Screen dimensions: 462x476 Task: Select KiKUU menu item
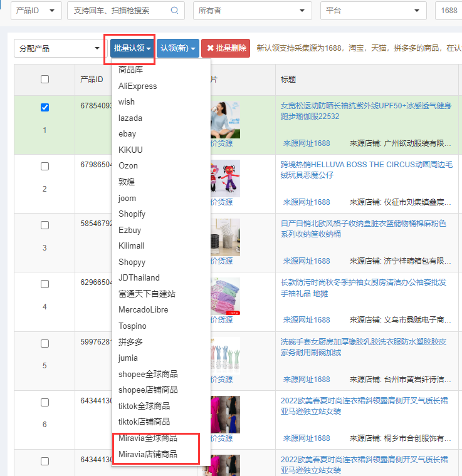[130, 150]
